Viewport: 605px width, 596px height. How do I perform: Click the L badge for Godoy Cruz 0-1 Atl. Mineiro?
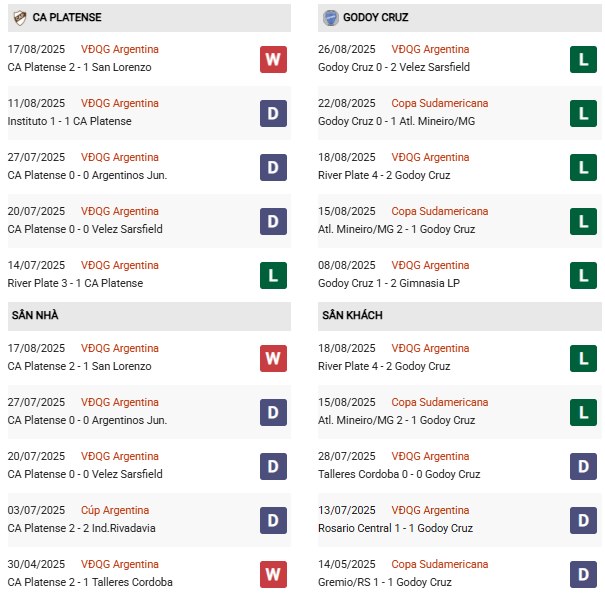(x=584, y=113)
